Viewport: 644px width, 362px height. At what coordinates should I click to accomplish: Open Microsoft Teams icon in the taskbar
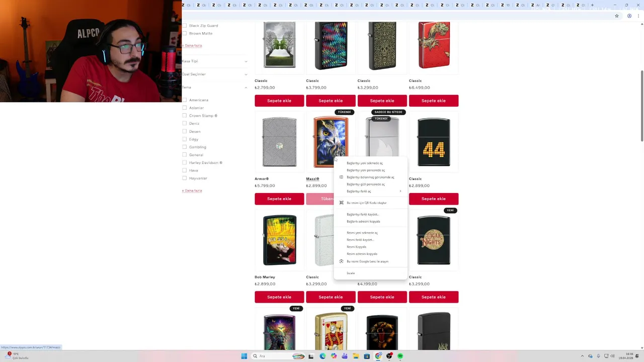pos(345,356)
